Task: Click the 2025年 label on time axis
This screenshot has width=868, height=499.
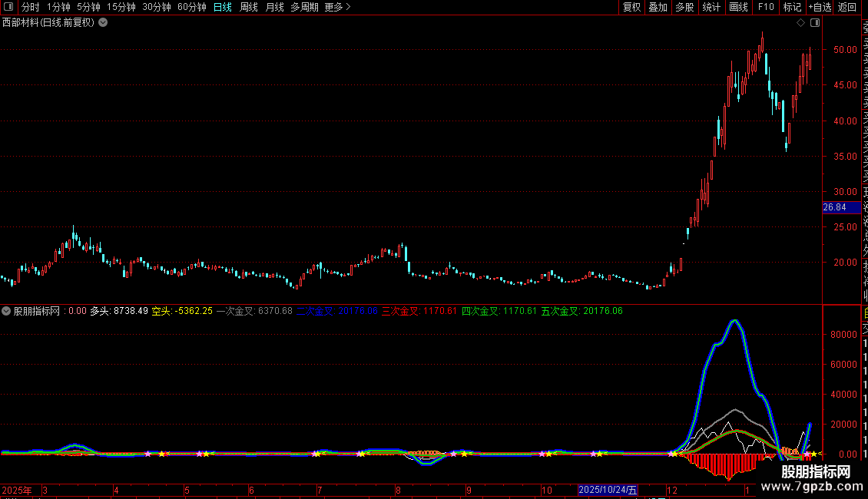Action: 17,490
